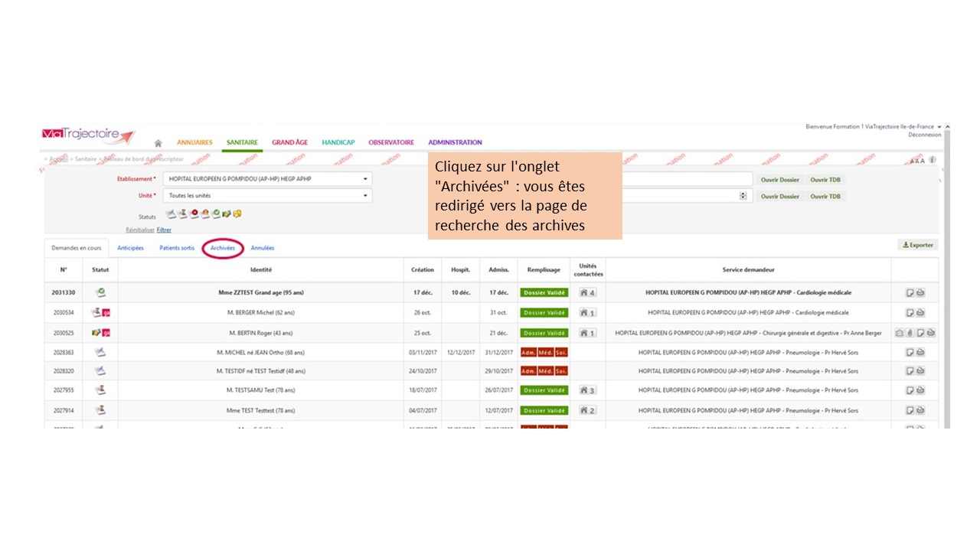
Task: Open note icon for dossier 2030534
Action: pyautogui.click(x=910, y=312)
